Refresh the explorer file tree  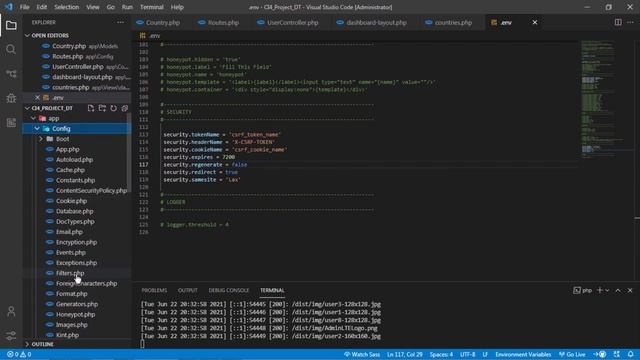click(113, 108)
